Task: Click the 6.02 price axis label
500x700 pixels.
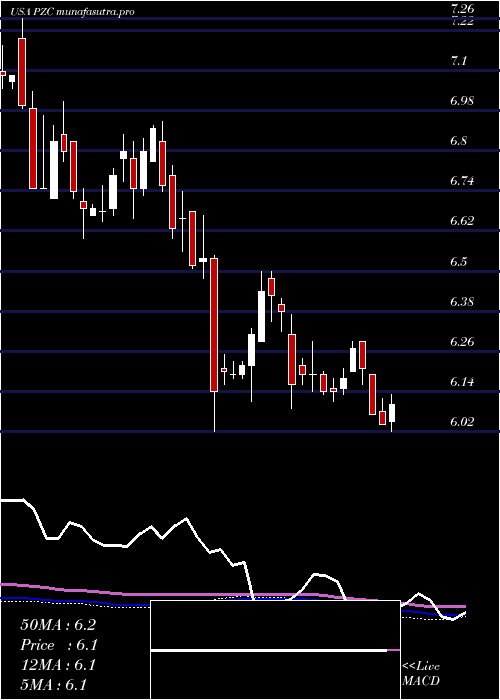Action: tap(462, 422)
